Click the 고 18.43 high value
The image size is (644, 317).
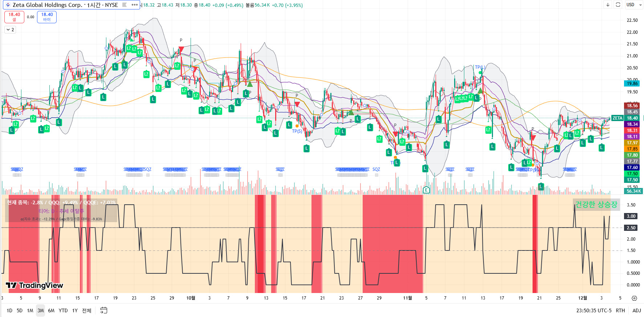point(165,5)
